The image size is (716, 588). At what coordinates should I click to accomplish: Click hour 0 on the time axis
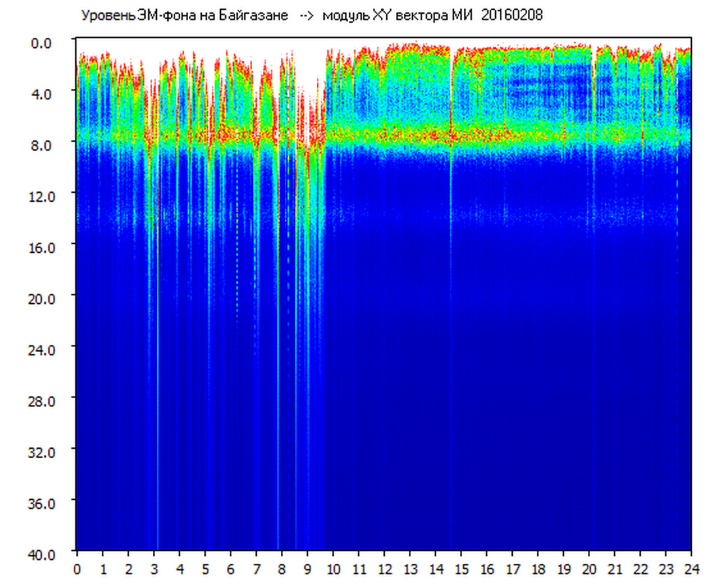[77, 569]
